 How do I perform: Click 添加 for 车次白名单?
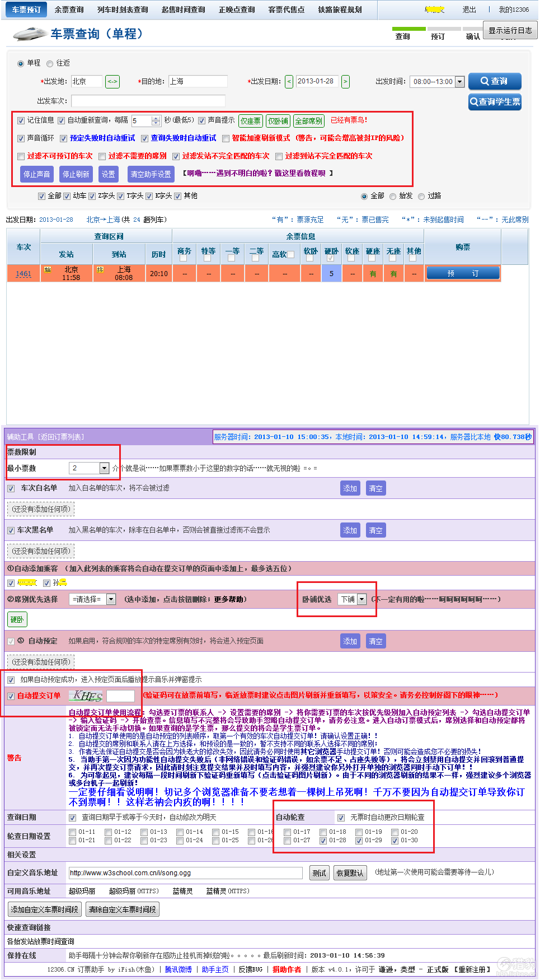[350, 488]
